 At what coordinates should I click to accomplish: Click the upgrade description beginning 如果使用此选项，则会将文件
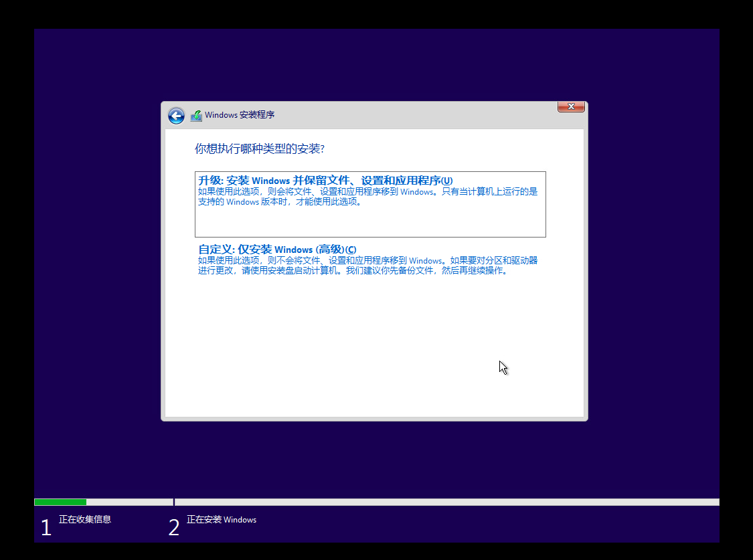368,197
